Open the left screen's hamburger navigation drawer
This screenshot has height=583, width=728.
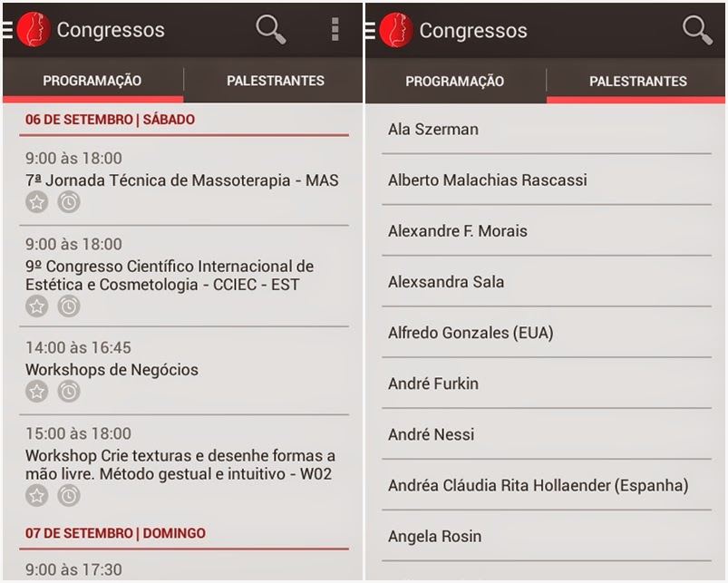tap(8, 30)
